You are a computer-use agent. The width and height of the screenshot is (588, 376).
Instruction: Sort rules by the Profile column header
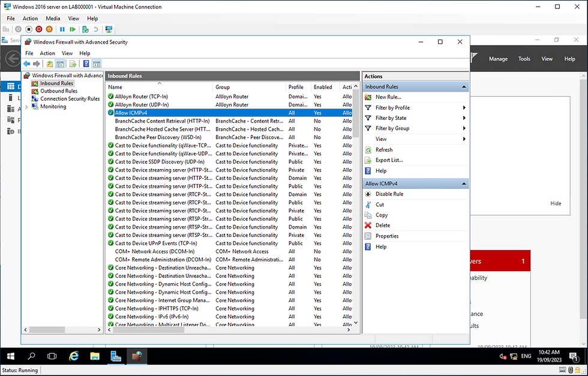299,87
